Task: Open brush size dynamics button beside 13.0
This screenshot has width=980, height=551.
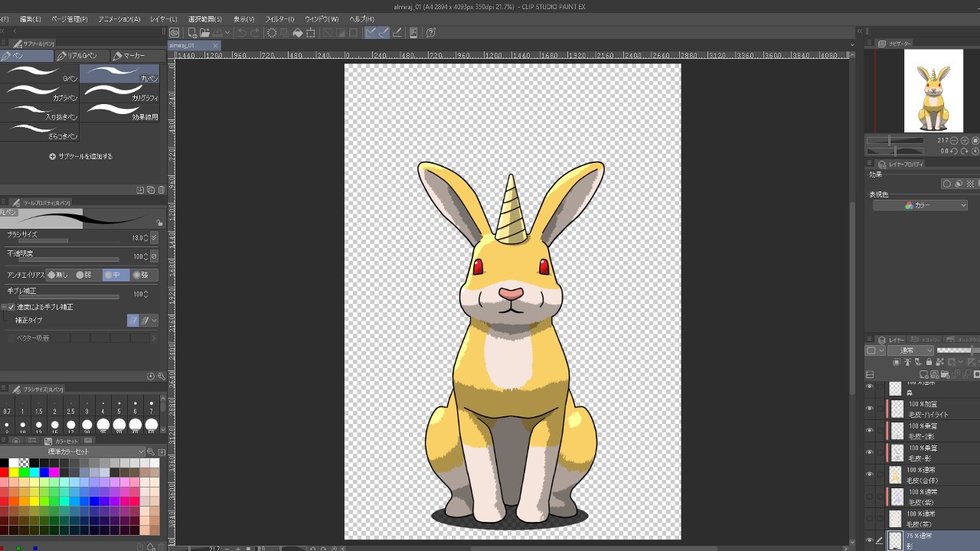Action: click(154, 238)
